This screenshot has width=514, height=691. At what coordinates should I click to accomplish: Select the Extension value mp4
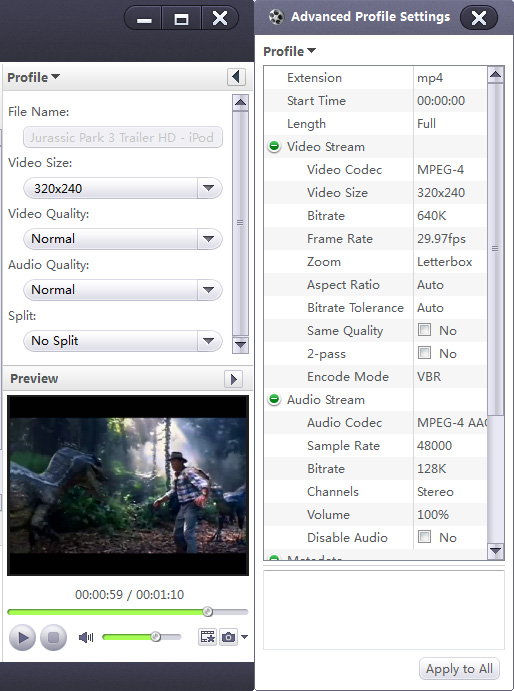(430, 78)
